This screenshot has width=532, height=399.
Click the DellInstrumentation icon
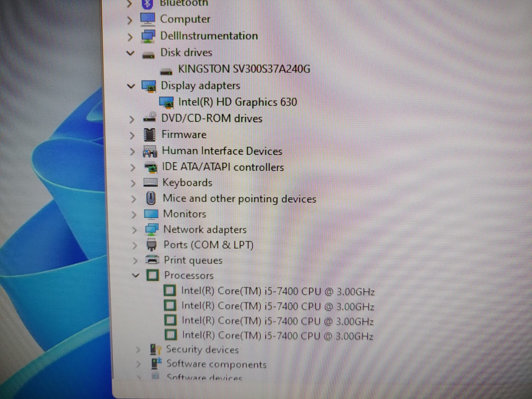coord(148,36)
